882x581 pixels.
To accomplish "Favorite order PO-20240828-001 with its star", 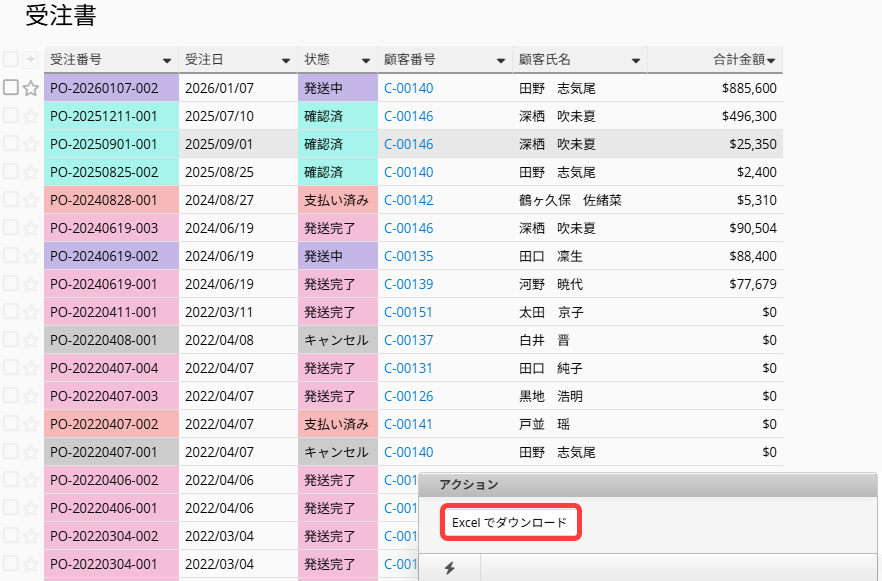I will pos(30,200).
